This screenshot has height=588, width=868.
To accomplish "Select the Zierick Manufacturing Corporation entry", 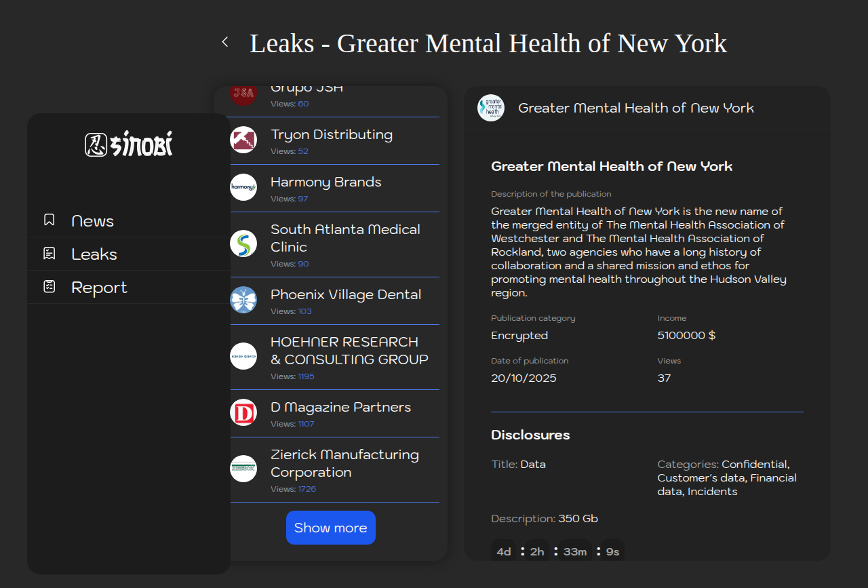I will pos(344,463).
